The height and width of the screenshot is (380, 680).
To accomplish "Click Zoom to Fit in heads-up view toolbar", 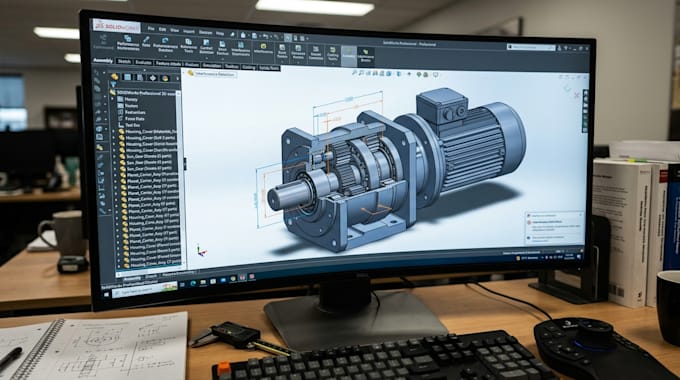I will point(354,73).
